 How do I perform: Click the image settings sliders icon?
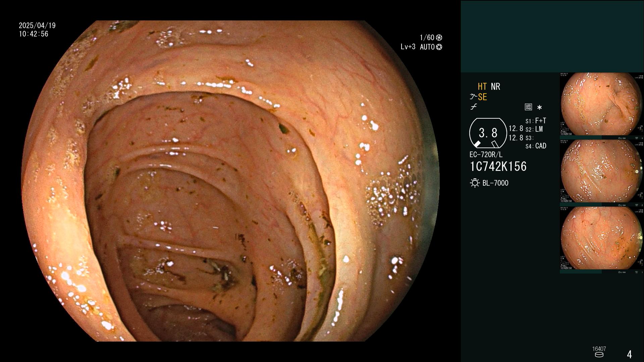pyautogui.click(x=528, y=107)
